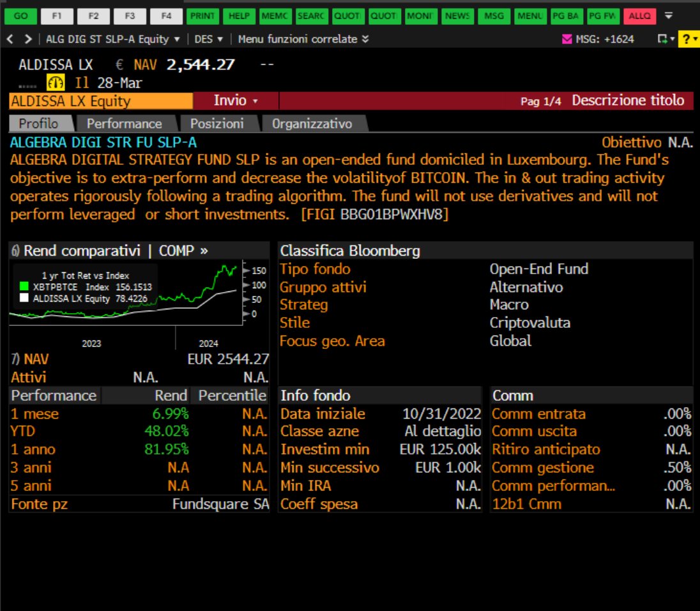
Task: Click the MSG: +1624 counter
Action: tap(604, 39)
